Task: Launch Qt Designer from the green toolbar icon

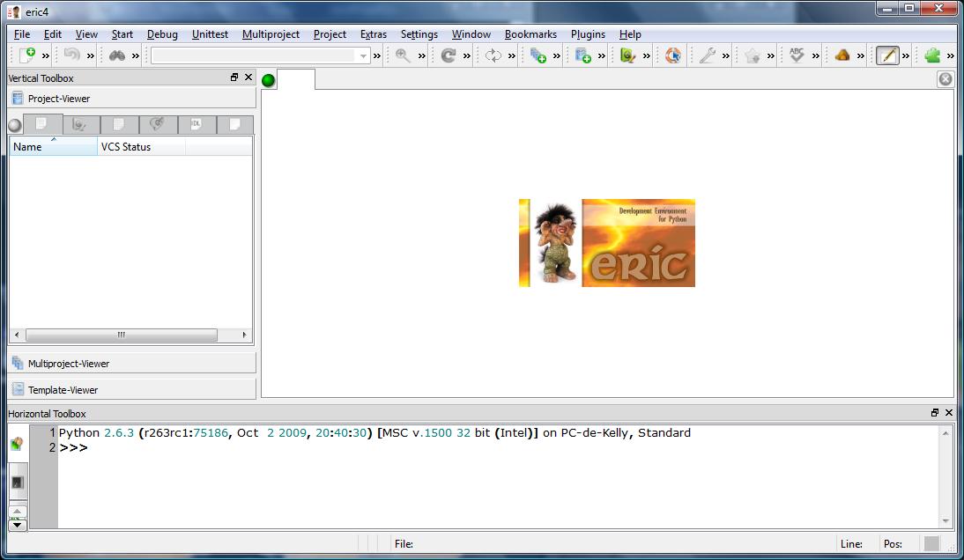Action: click(x=627, y=55)
